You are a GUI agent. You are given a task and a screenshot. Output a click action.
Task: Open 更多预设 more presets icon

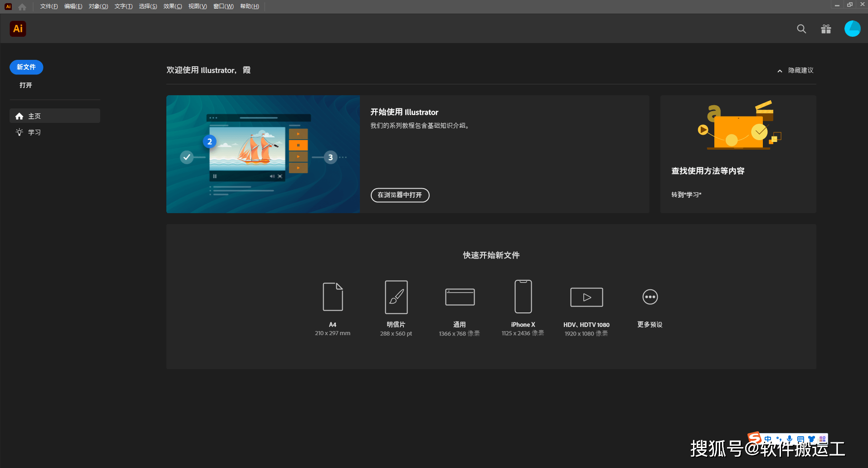pos(650,297)
